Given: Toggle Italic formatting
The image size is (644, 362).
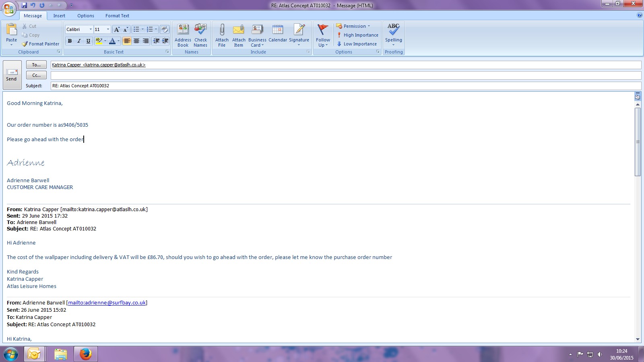Looking at the screenshot, I should click(79, 41).
